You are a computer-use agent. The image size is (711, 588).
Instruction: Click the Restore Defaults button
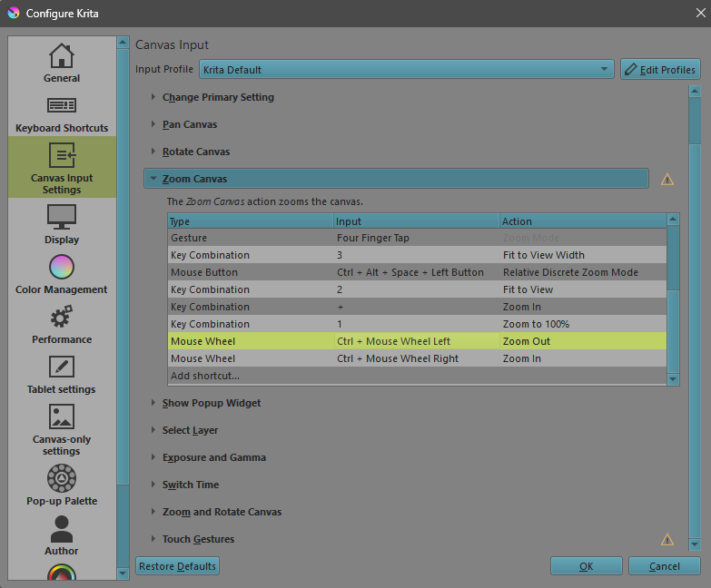(x=178, y=566)
